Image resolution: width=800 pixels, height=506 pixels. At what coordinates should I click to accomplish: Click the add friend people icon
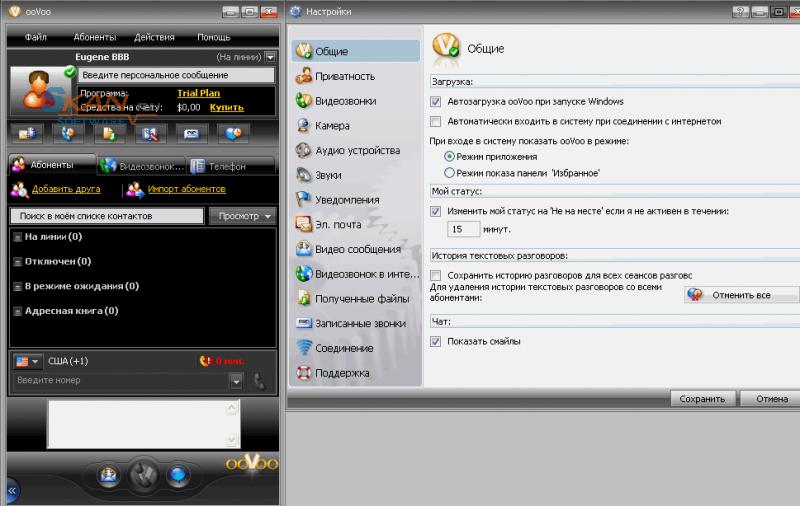[19, 190]
